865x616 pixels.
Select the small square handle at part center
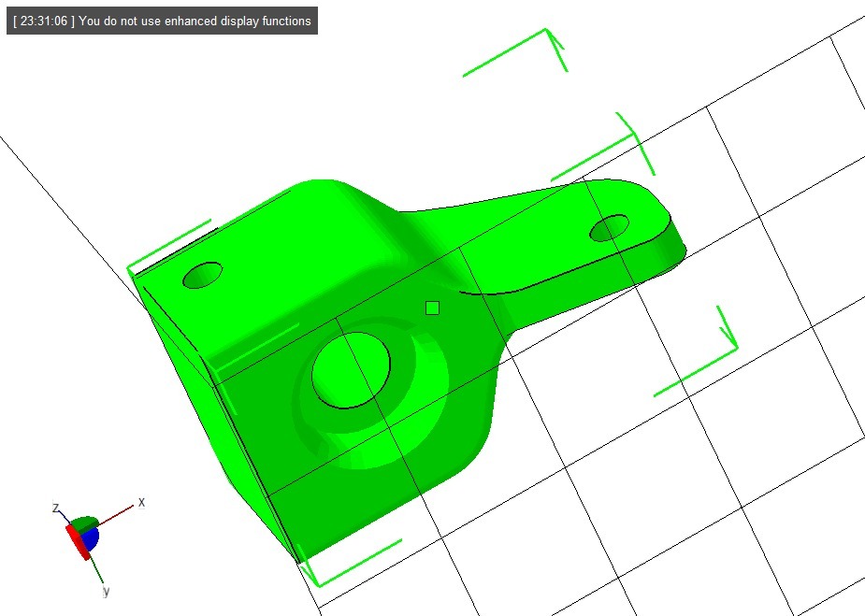(x=432, y=308)
